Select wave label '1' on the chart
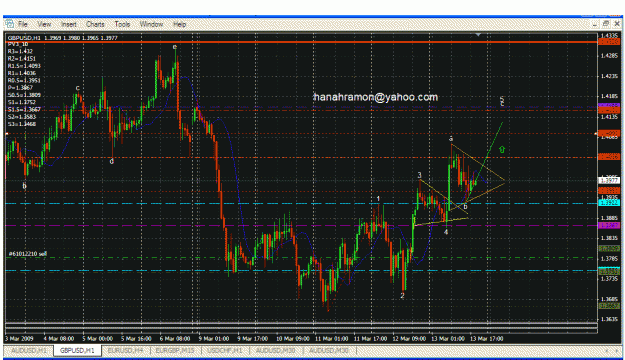625x360 pixels. tap(378, 198)
